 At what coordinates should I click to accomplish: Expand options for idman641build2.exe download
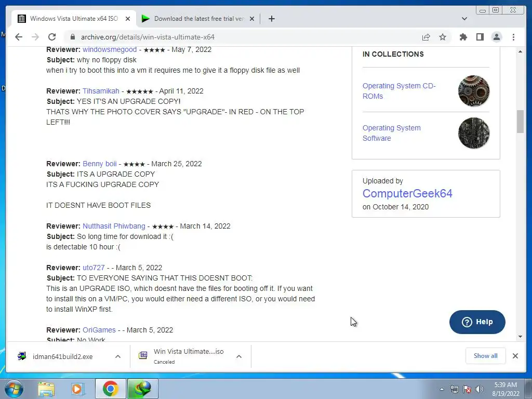[118, 356]
